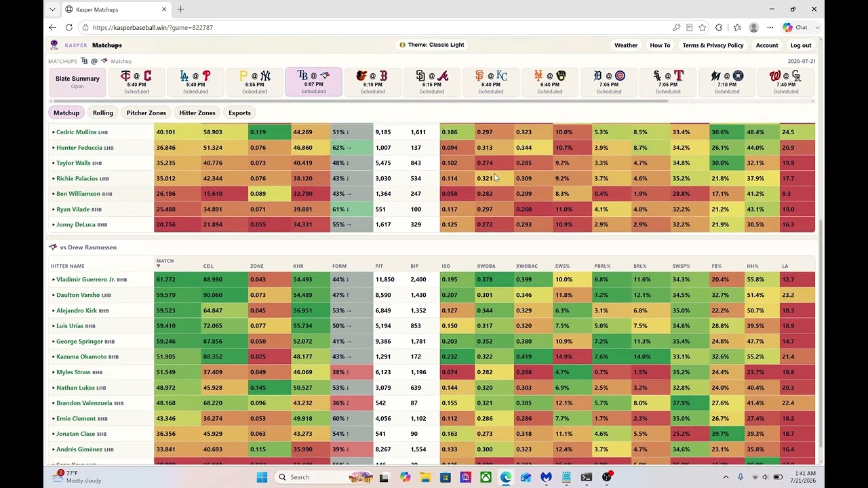Open the browser profile avatar
868x488 pixels.
753,27
